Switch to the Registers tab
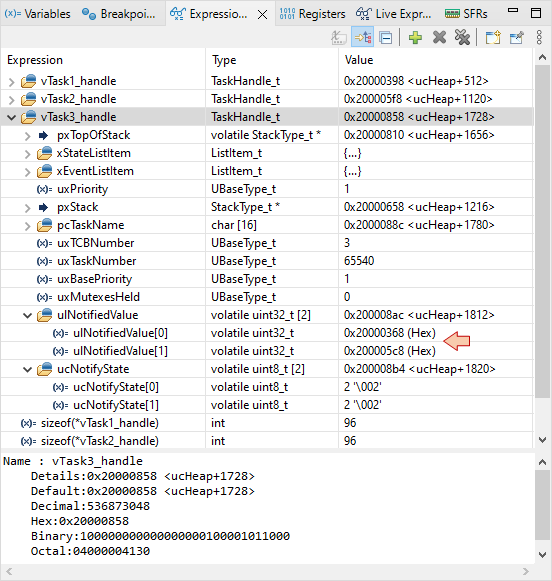 pyautogui.click(x=312, y=14)
